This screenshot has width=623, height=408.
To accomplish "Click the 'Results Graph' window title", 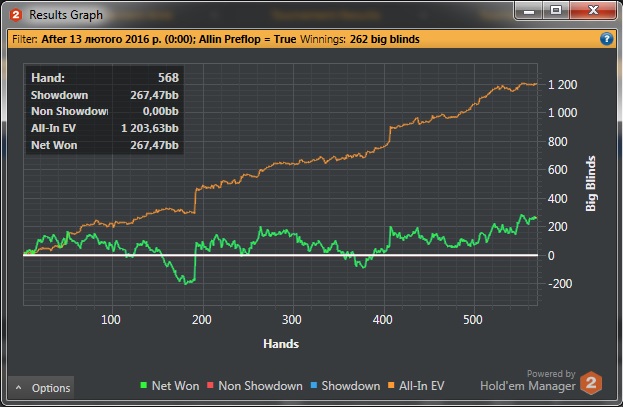I will (66, 15).
